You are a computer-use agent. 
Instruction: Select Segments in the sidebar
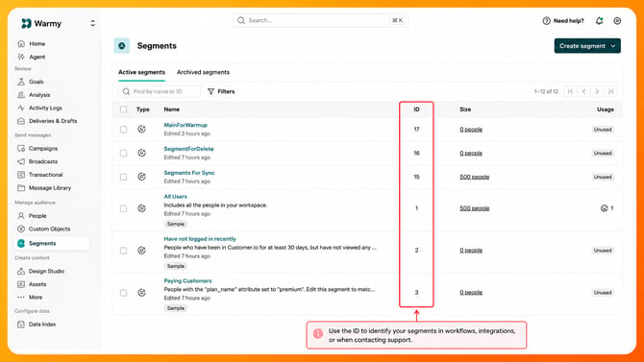[52, 243]
